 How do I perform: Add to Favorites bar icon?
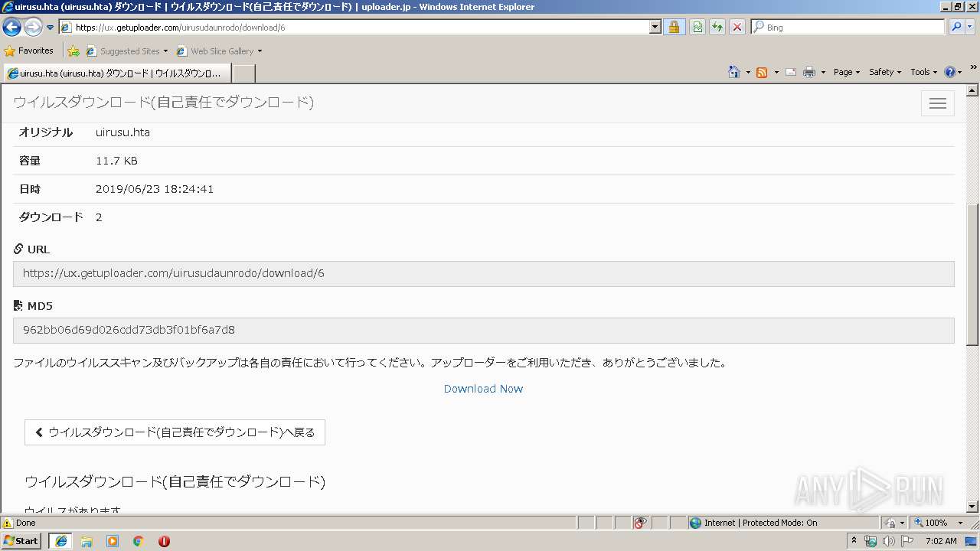73,51
